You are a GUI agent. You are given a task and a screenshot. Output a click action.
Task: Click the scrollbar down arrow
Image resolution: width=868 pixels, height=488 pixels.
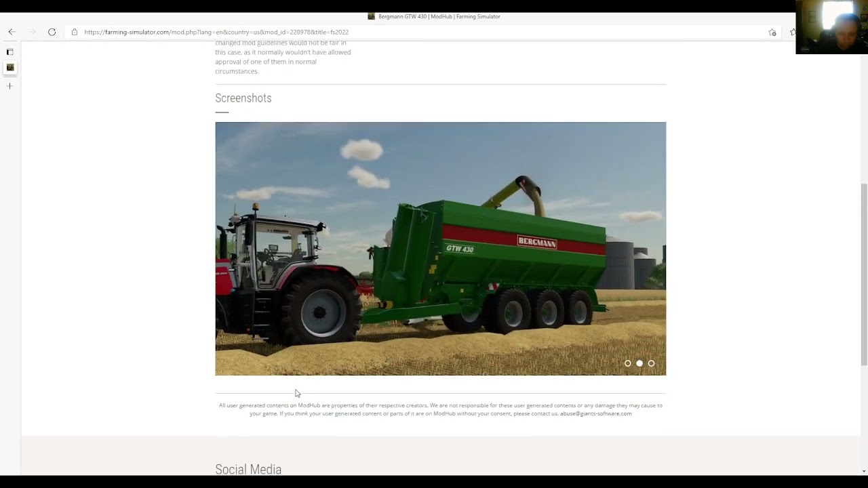point(864,471)
